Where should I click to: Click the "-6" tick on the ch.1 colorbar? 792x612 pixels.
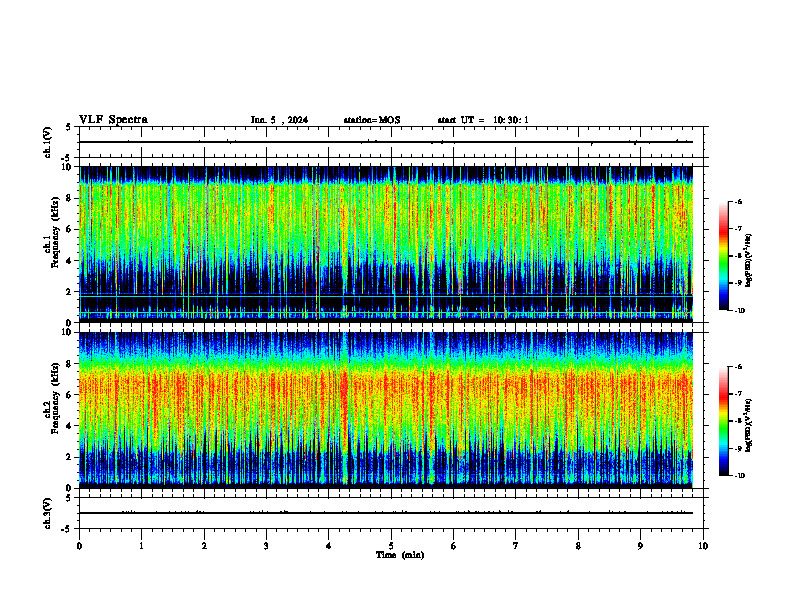coord(738,202)
